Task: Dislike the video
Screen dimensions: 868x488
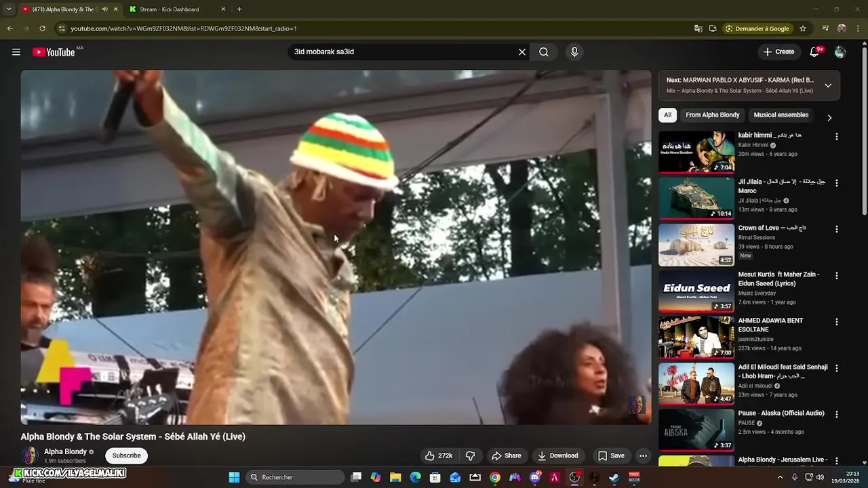Action: coord(470,455)
